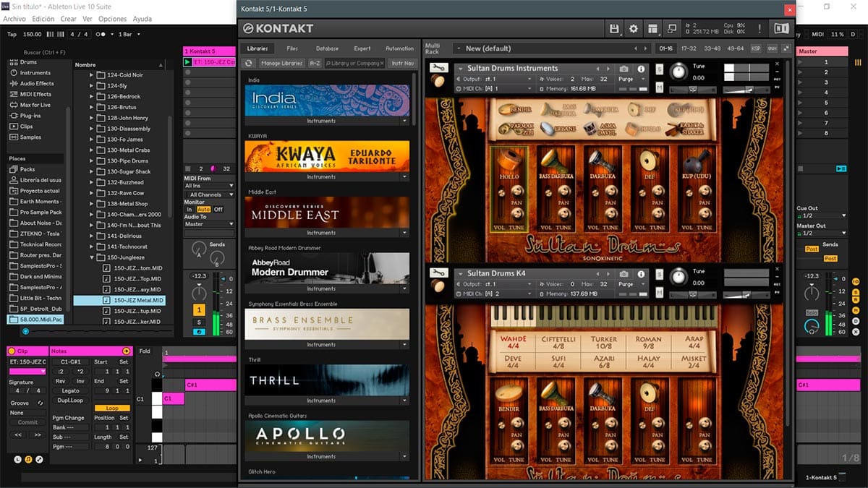Click camera snapshot icon on Sultan Drums K4
The width and height of the screenshot is (868, 488).
pos(624,274)
